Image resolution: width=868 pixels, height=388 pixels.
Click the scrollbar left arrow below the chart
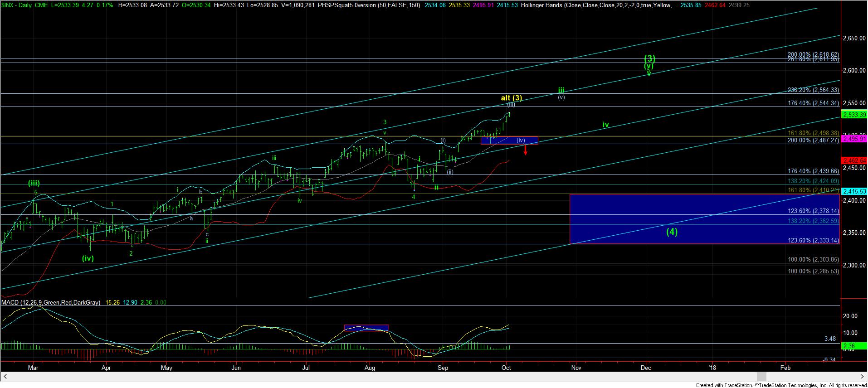tap(6, 377)
